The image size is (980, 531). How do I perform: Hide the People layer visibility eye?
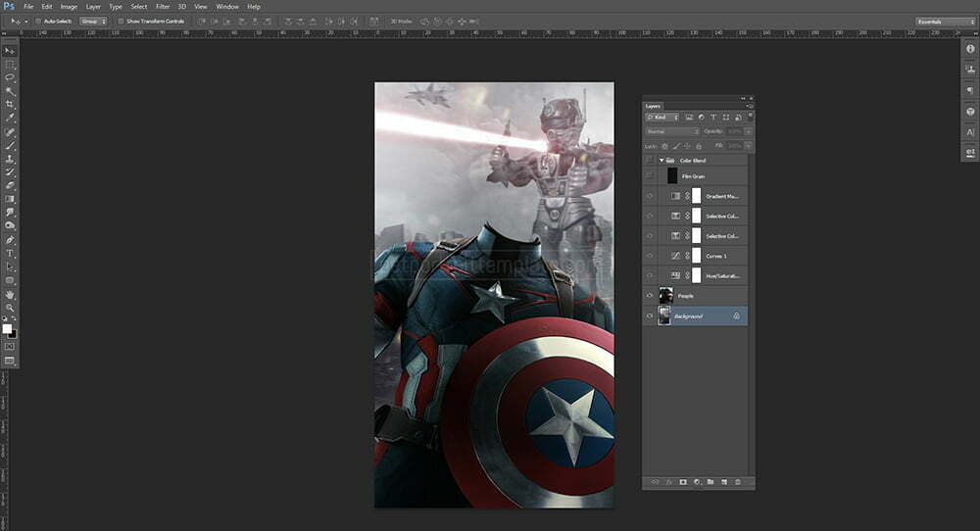click(x=650, y=295)
